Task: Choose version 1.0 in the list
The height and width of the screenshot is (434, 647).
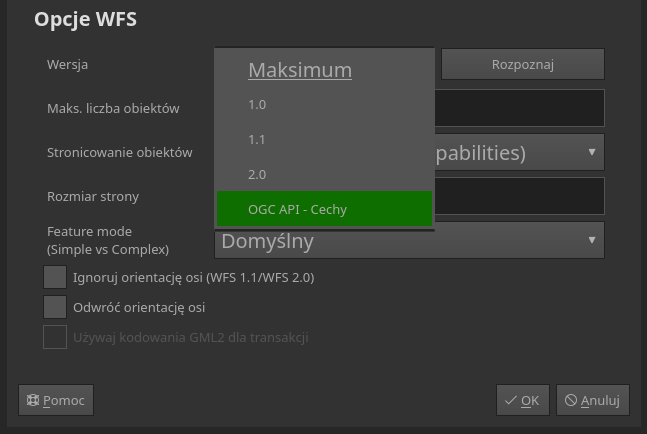Action: coord(258,104)
